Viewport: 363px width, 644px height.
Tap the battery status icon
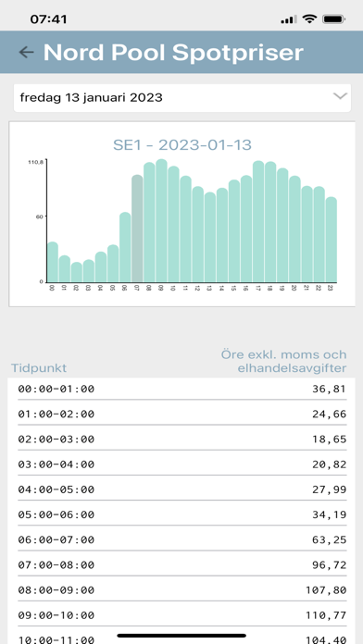pyautogui.click(x=334, y=19)
